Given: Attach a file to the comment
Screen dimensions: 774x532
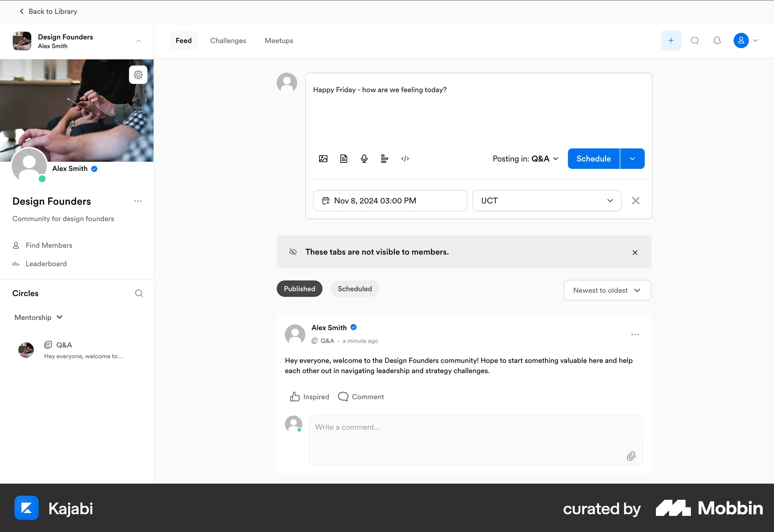Looking at the screenshot, I should [631, 456].
